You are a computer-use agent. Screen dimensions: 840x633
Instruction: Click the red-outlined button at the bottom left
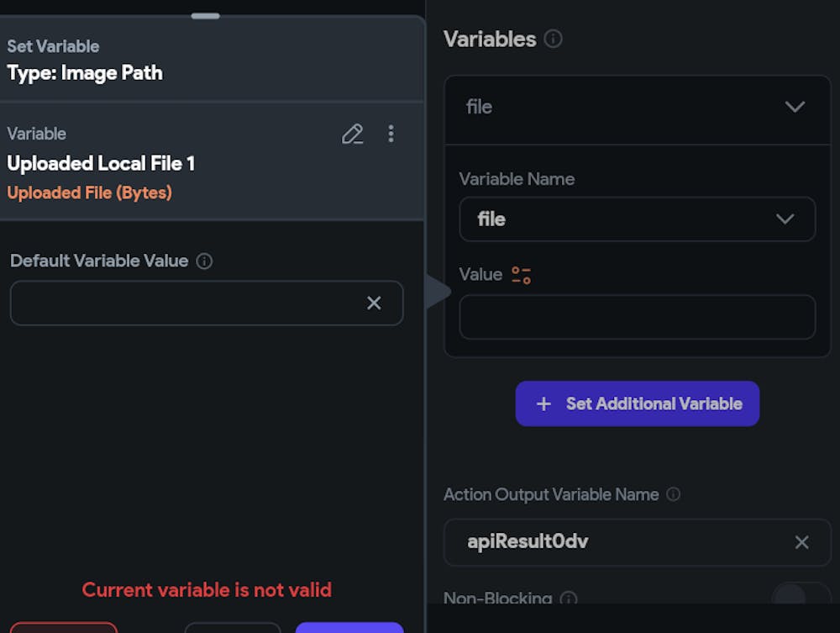click(x=63, y=627)
